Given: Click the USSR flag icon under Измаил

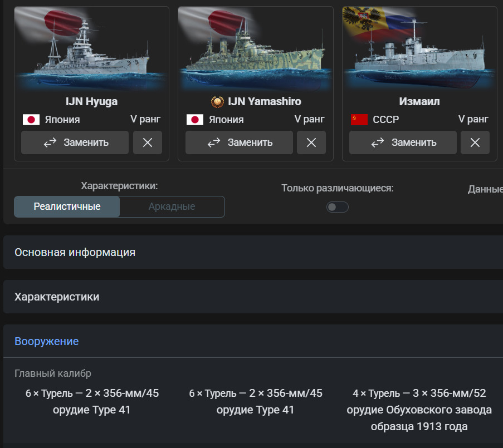Looking at the screenshot, I should (x=359, y=120).
